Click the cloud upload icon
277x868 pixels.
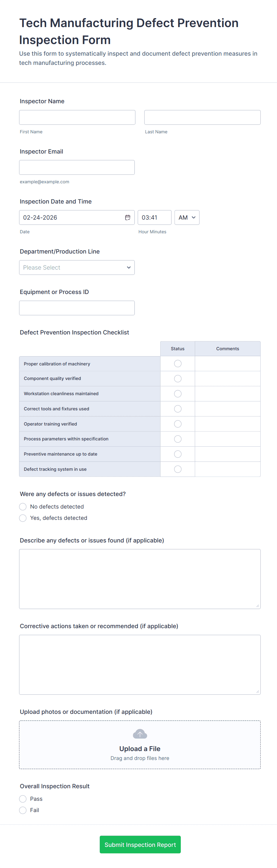coord(140,734)
